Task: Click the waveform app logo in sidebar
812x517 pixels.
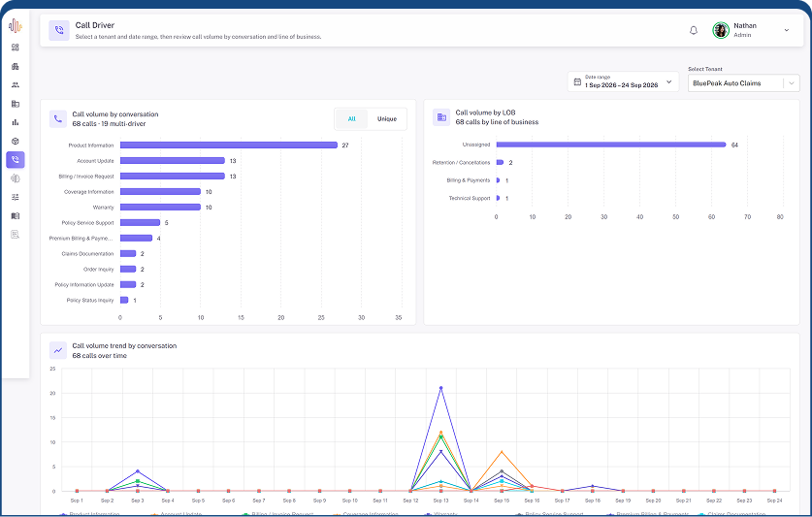Action: 15,25
